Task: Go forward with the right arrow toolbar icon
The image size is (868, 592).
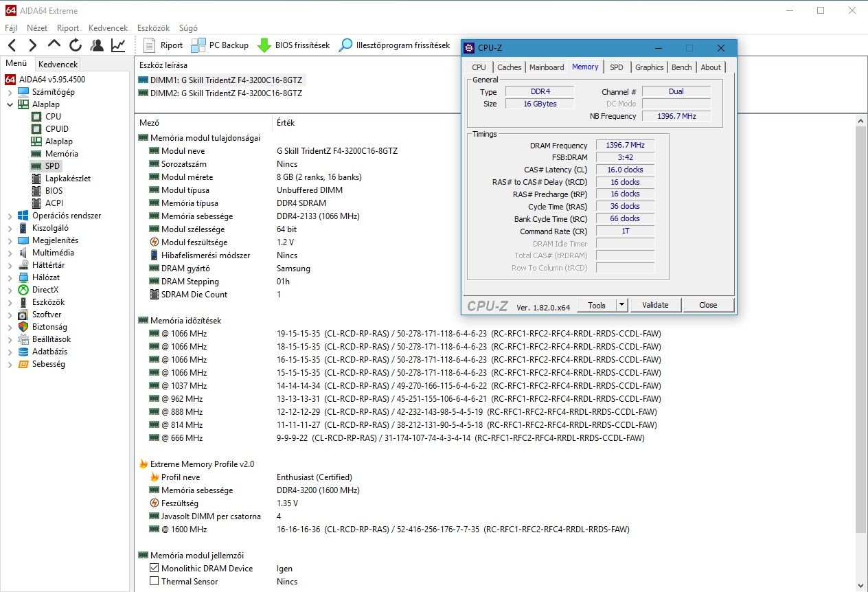Action: [32, 45]
